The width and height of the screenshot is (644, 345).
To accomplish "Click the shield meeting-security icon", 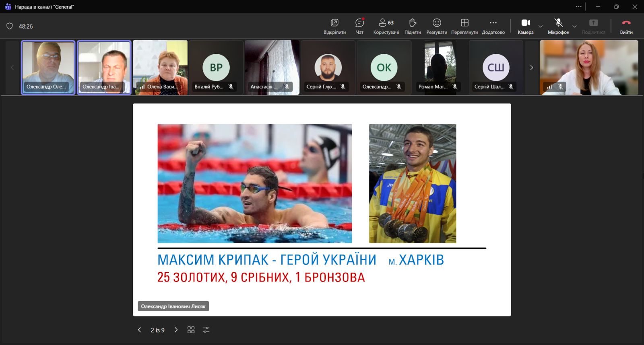I will (x=10, y=26).
